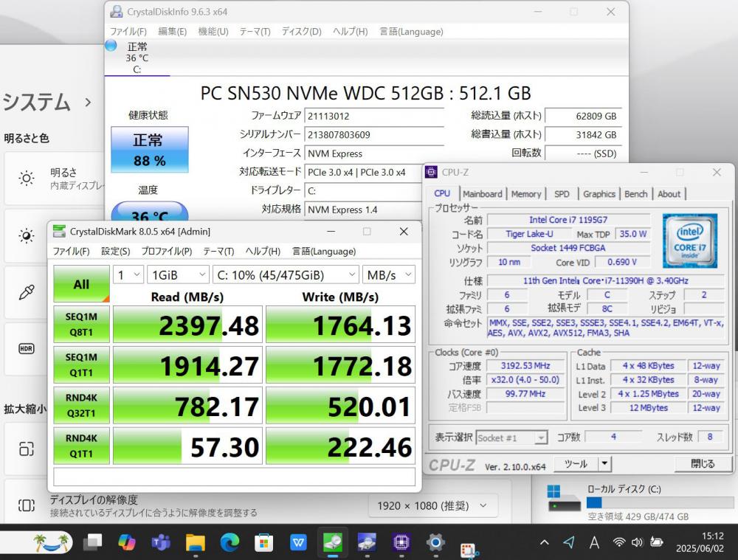Click the chevron next to システム heading
Screen dimensions: 738x560
tap(88, 102)
